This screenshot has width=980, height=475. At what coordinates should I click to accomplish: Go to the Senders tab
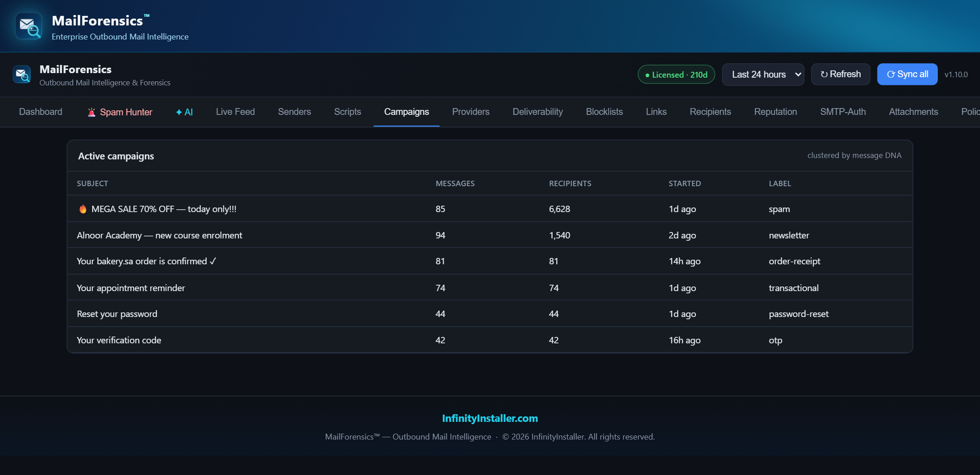(x=294, y=112)
